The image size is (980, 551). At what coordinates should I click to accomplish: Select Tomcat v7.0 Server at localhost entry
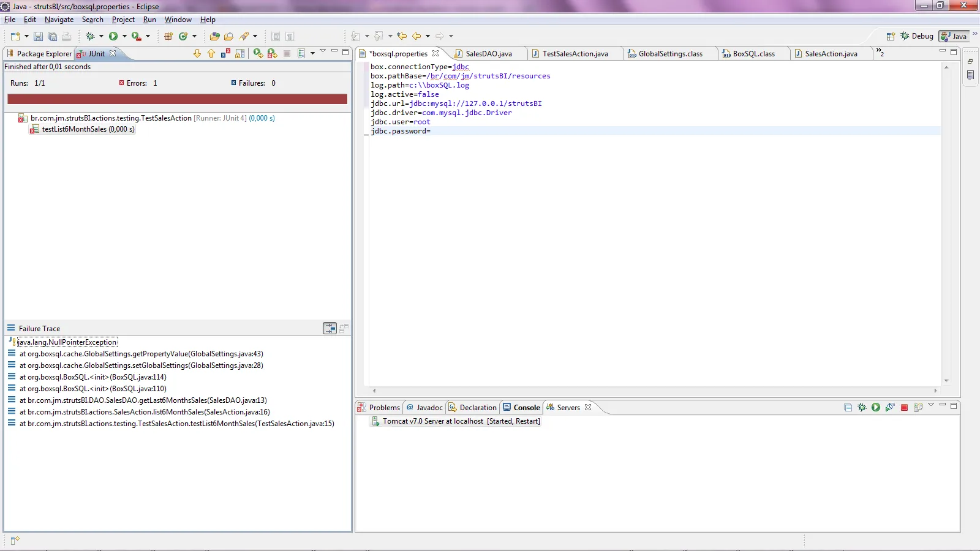click(461, 421)
